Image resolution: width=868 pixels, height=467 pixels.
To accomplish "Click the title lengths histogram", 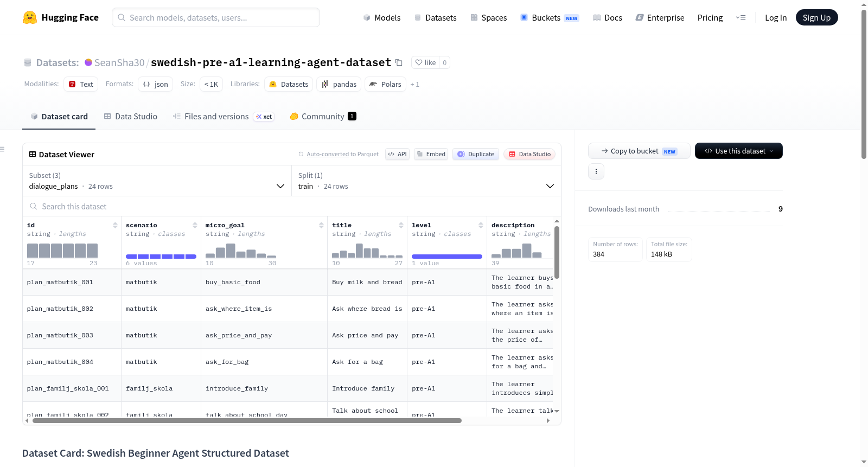I will pos(367,251).
